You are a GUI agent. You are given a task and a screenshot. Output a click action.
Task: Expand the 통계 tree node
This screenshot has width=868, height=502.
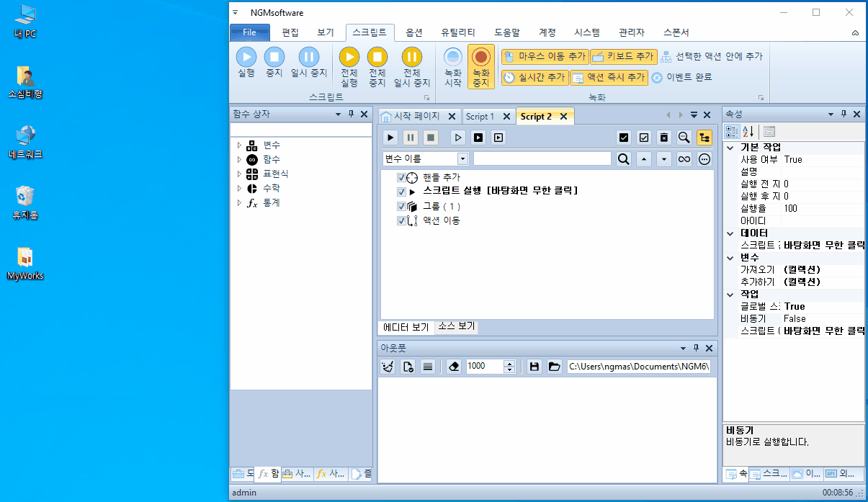point(239,203)
